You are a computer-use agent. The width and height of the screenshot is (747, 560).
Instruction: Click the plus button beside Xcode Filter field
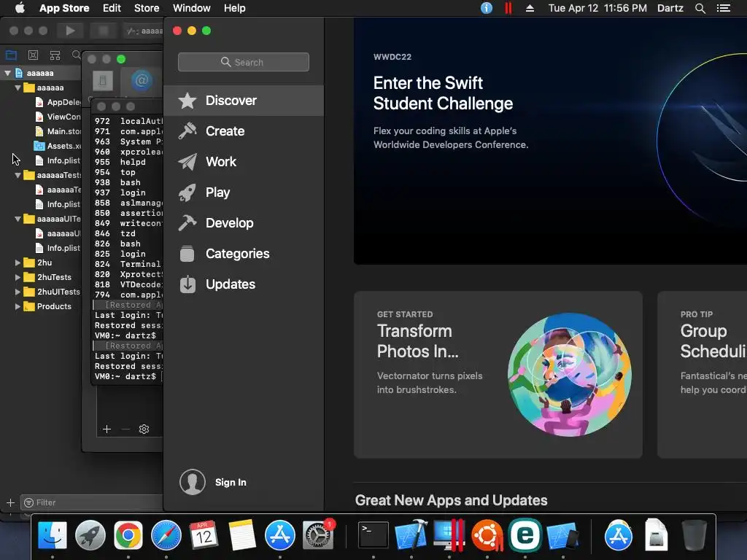[x=10, y=502]
